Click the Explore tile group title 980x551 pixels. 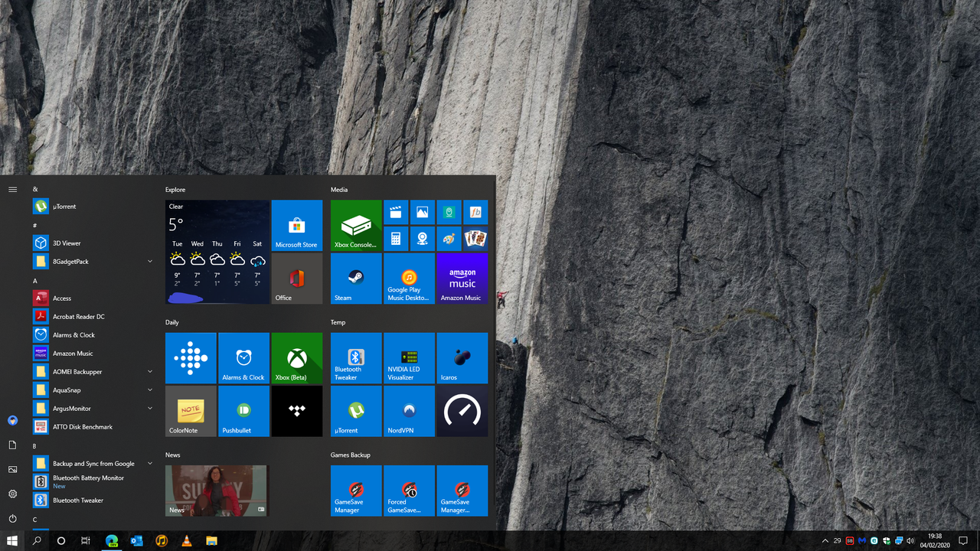pos(175,190)
